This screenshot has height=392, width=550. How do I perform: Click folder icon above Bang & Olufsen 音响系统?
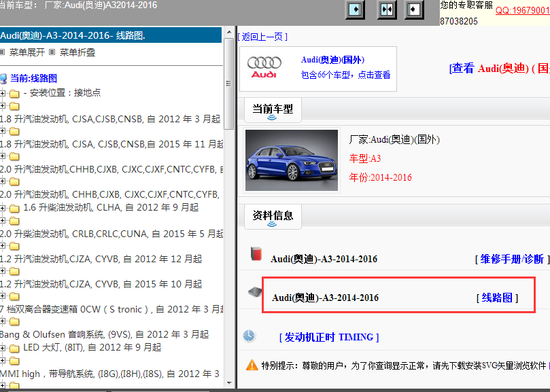(14, 321)
